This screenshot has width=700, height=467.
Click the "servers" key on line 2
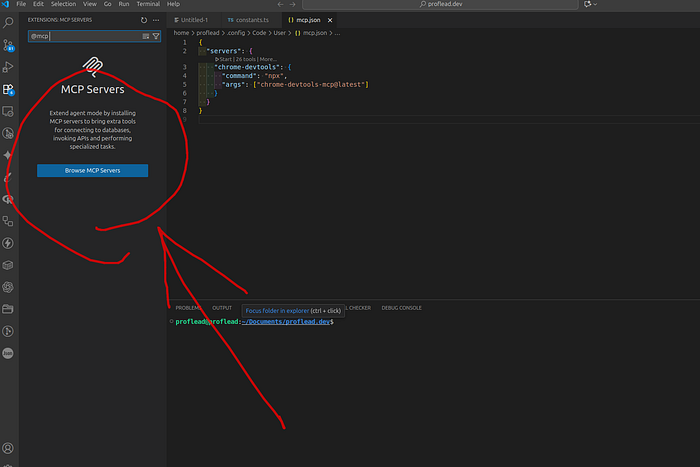pyautogui.click(x=223, y=51)
